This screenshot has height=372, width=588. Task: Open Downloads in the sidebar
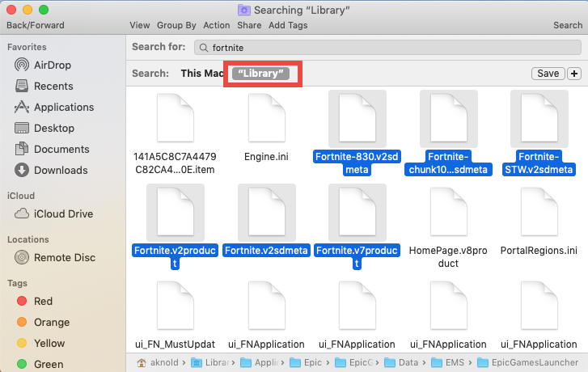(x=51, y=170)
